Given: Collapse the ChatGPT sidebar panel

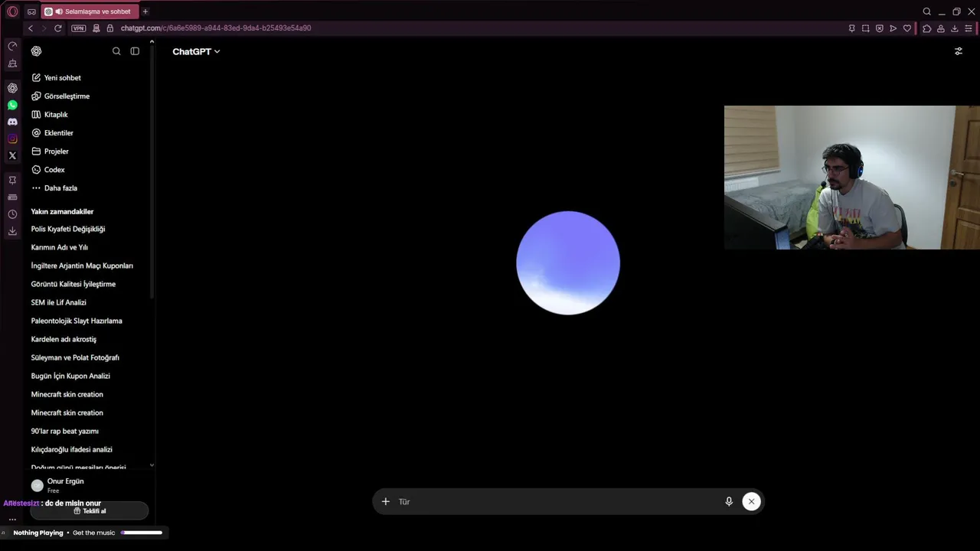Looking at the screenshot, I should point(135,51).
